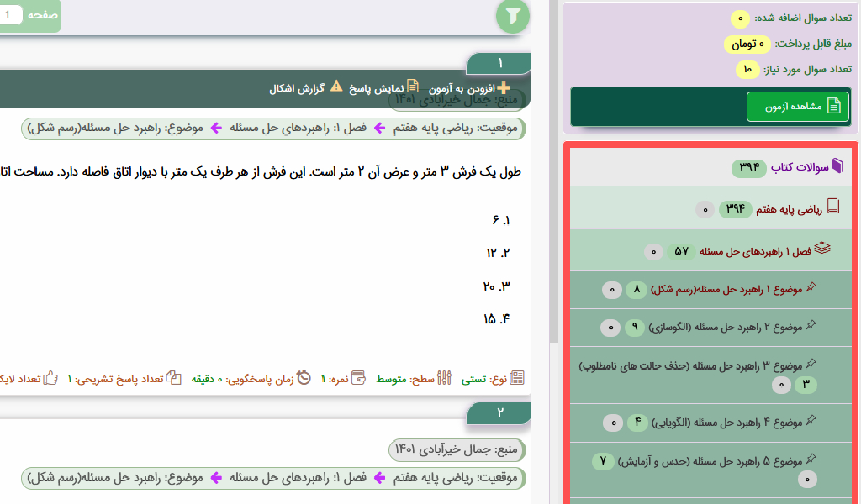Click question 2's source 'منبع: جمال خیرآبادی ۱۴۰۱'
The height and width of the screenshot is (504, 861).
(457, 449)
